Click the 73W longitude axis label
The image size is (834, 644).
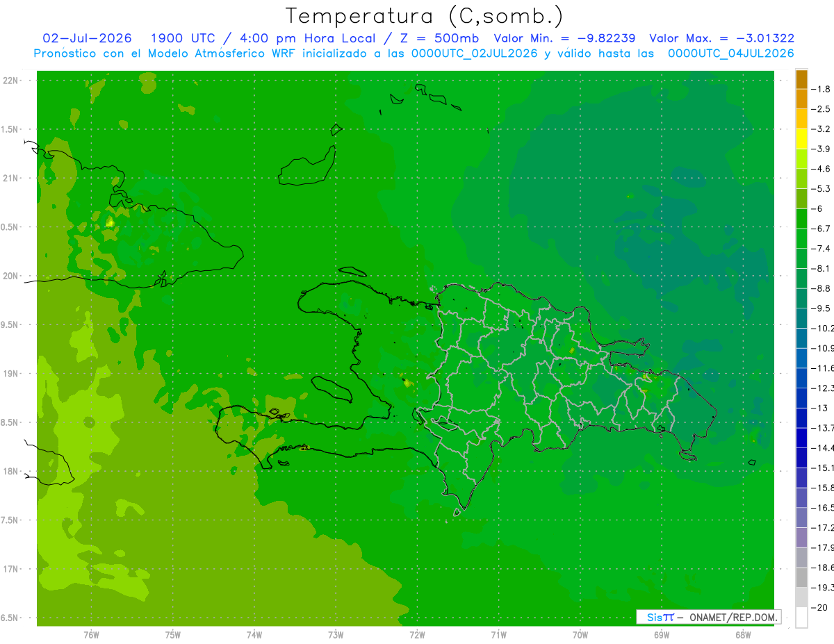[336, 635]
